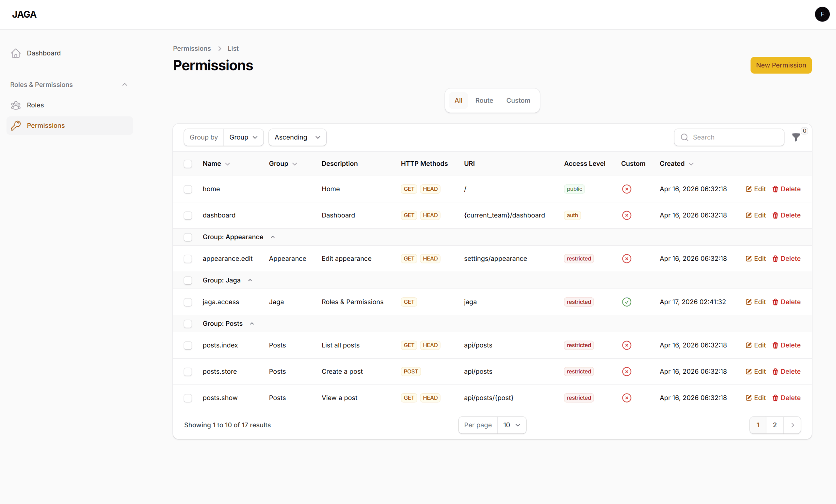Toggle the select-all header checkbox
836x504 pixels.
[x=188, y=164]
